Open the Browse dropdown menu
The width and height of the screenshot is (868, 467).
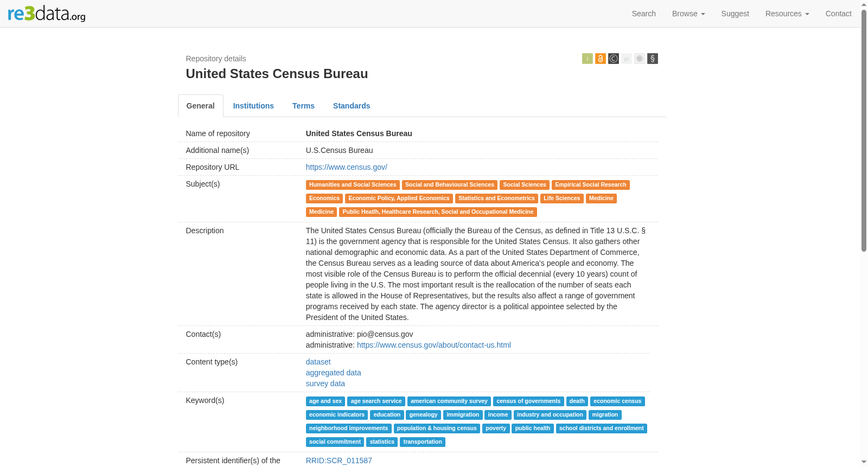pos(688,14)
